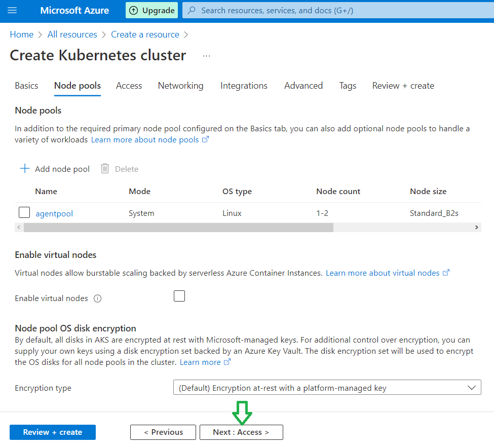The width and height of the screenshot is (494, 448).
Task: Click the Next : Access button
Action: click(x=241, y=432)
